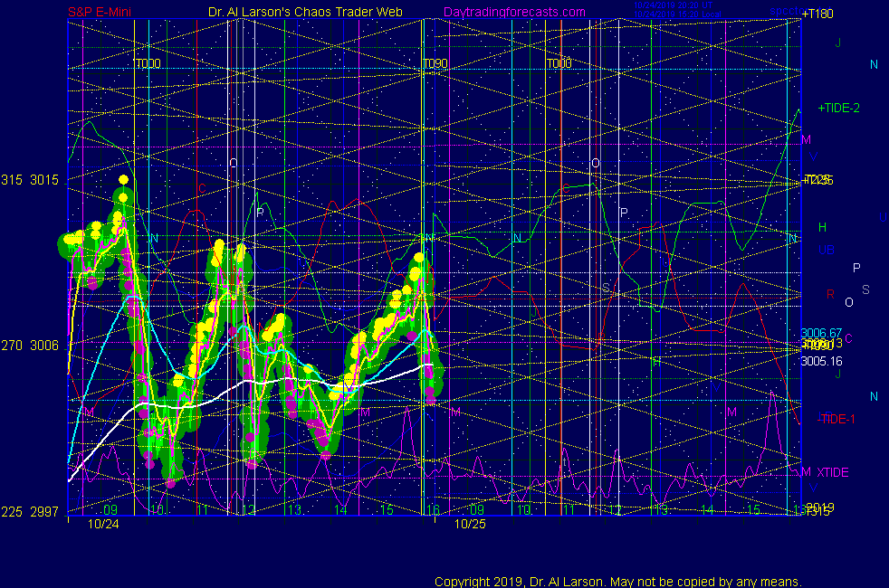Click the 'T090' vertical timeline marker label
This screenshot has height=588, width=889.
[435, 63]
